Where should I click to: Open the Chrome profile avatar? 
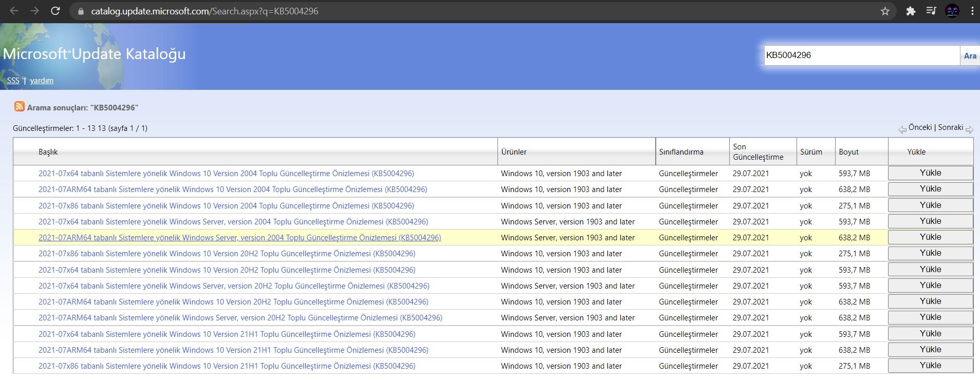pyautogui.click(x=952, y=11)
